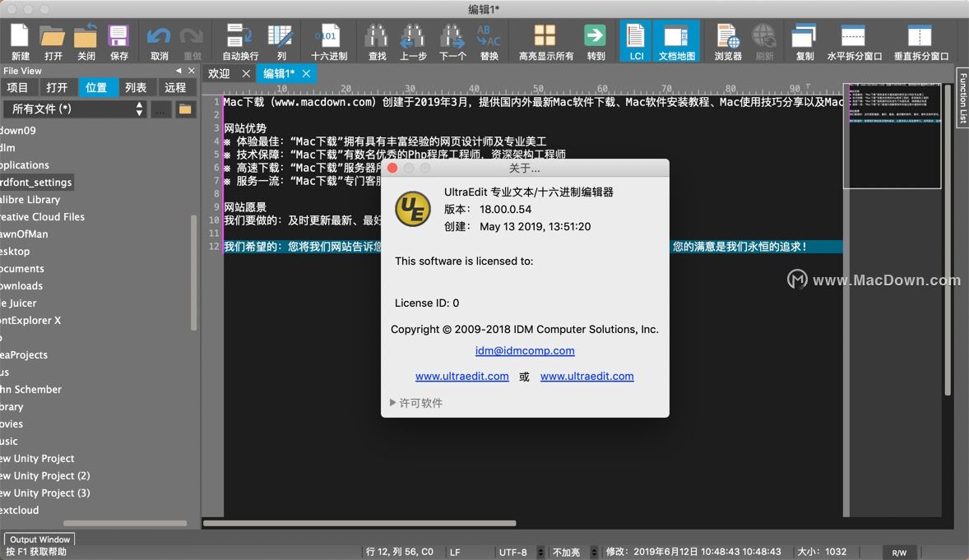Toggle R/W read-write status in status bar
The width and height of the screenshot is (969, 560).
coord(899,553)
